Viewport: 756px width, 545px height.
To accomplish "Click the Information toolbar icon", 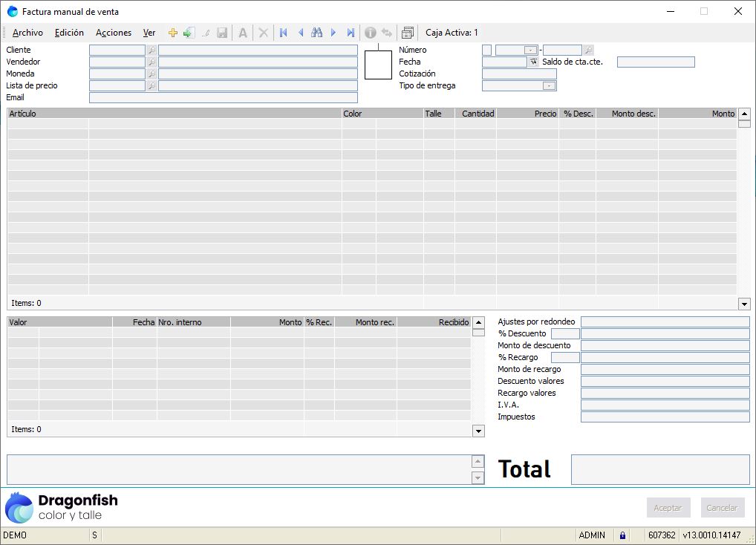I will [x=371, y=33].
